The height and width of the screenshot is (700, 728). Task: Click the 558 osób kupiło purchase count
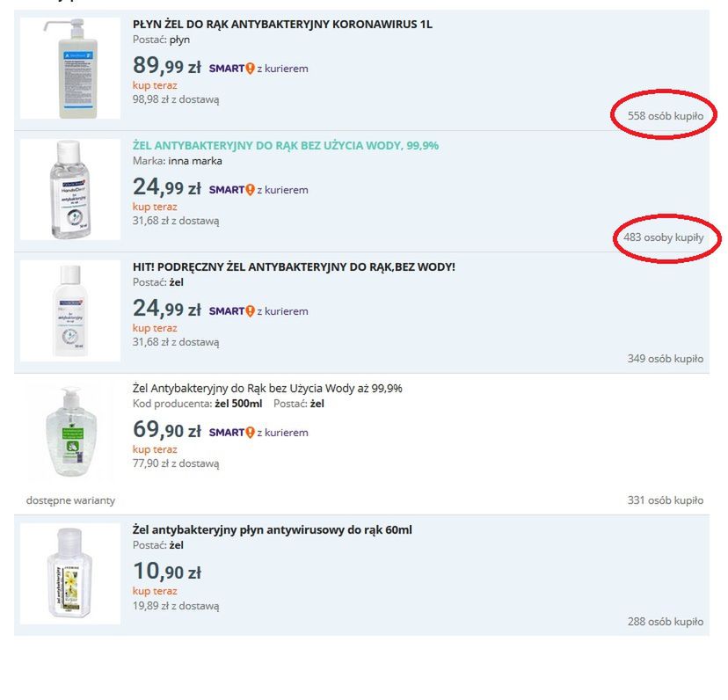(665, 116)
